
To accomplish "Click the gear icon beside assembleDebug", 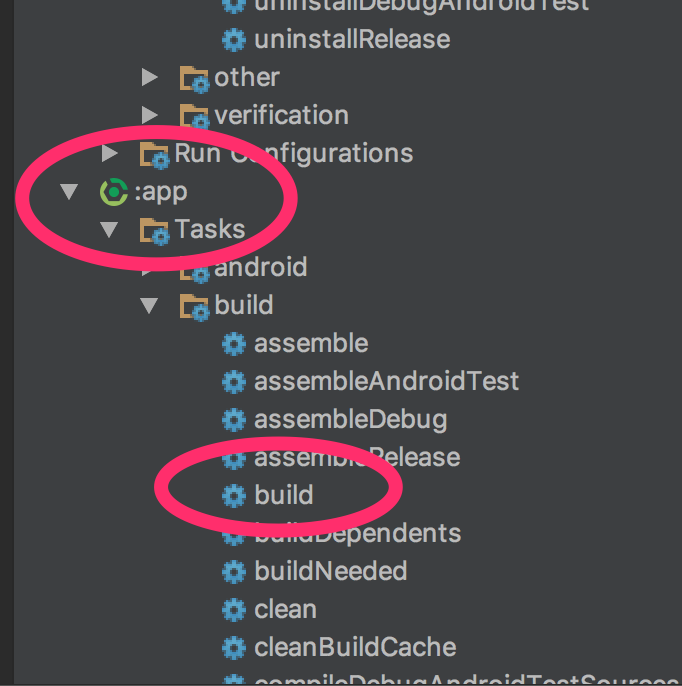I will (234, 420).
